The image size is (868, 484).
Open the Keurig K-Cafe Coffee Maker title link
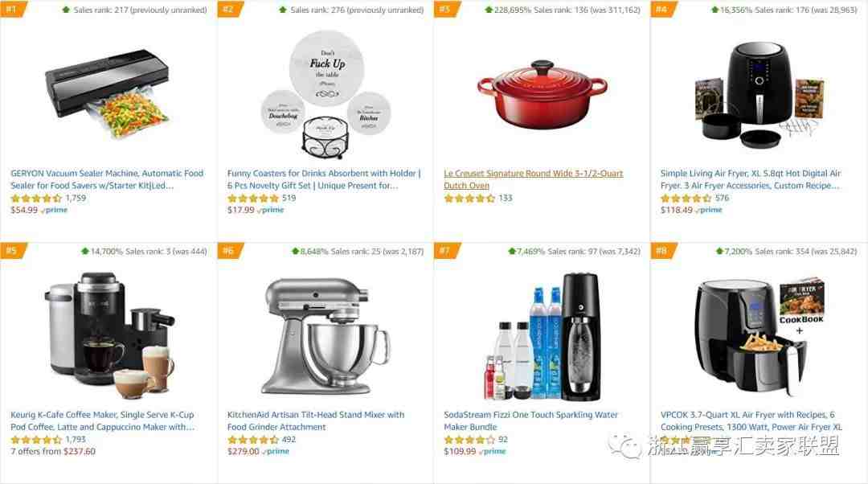click(102, 420)
